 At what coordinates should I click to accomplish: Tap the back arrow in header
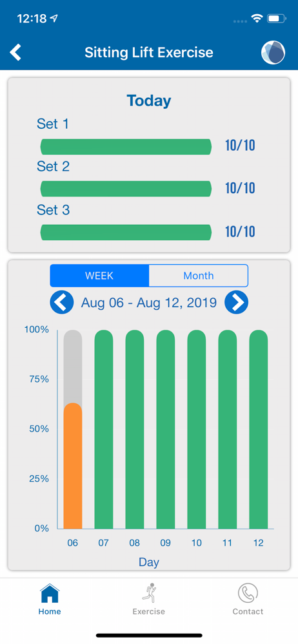[15, 53]
